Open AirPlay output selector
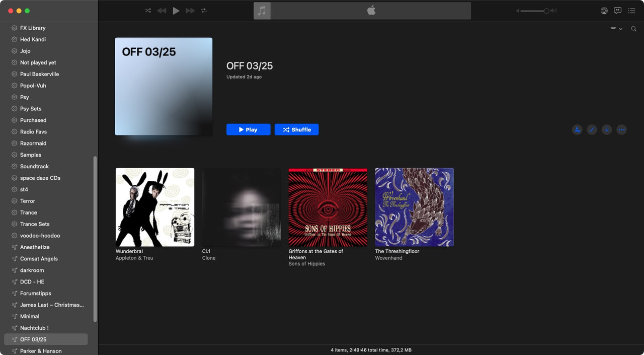 coord(604,11)
